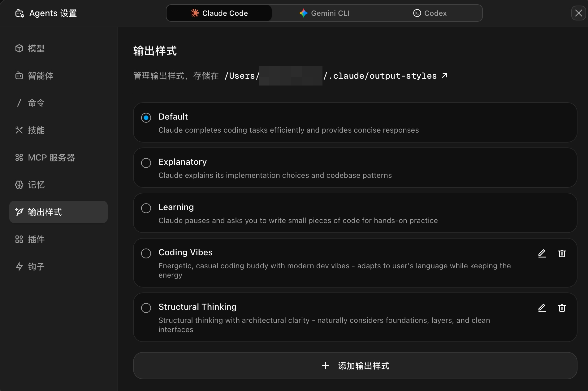This screenshot has width=588, height=391.
Task: Open the 智能体 (Agents) sidebar section
Action: pos(40,76)
